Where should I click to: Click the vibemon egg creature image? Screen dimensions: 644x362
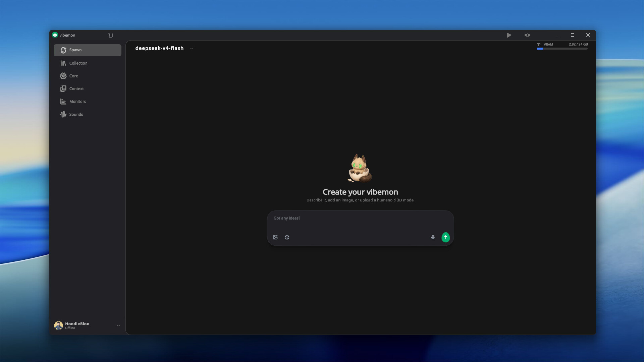click(360, 168)
